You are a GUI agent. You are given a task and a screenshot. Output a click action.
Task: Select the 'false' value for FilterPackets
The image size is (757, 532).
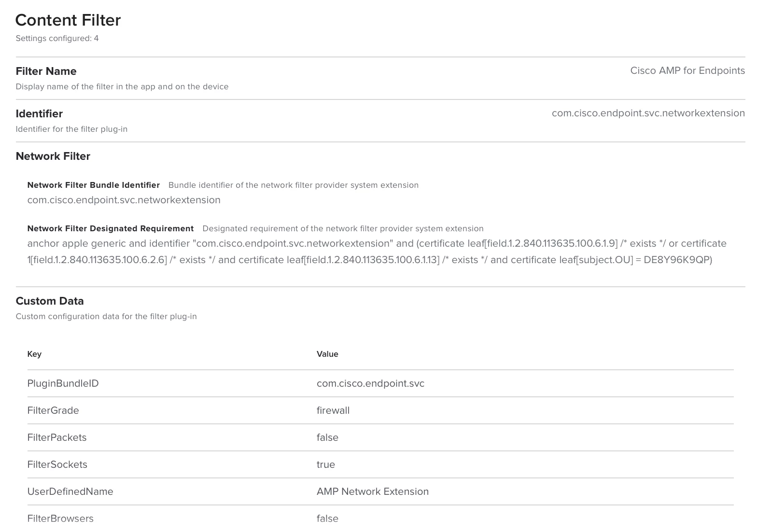[x=327, y=437]
